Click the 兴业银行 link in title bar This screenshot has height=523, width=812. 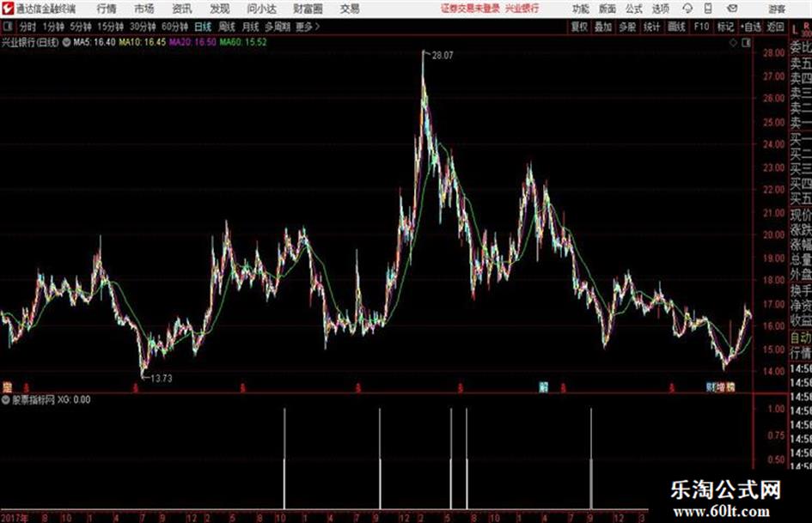point(522,9)
